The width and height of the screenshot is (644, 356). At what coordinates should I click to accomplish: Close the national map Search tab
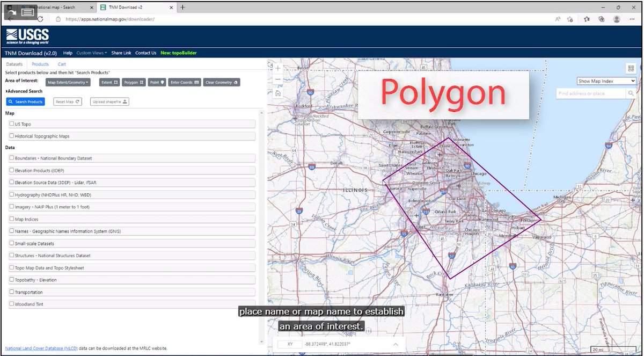pos(91,8)
